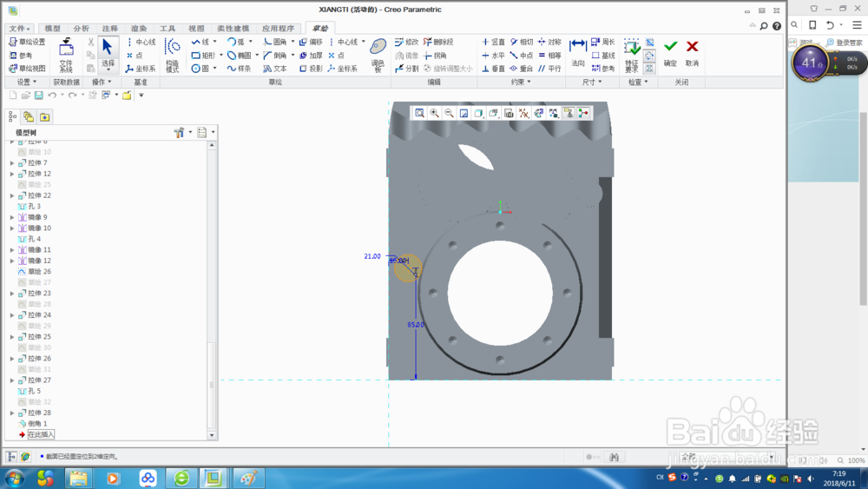The height and width of the screenshot is (489, 868).
Task: Toggle the overlapping geometry check icon
Action: (650, 42)
